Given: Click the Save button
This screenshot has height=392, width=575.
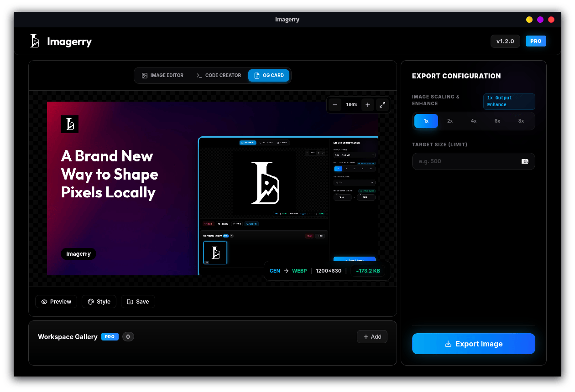Looking at the screenshot, I should pyautogui.click(x=138, y=302).
